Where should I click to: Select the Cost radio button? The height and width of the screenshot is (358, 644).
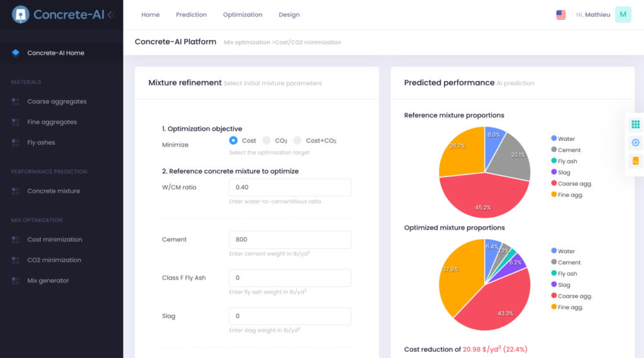233,141
